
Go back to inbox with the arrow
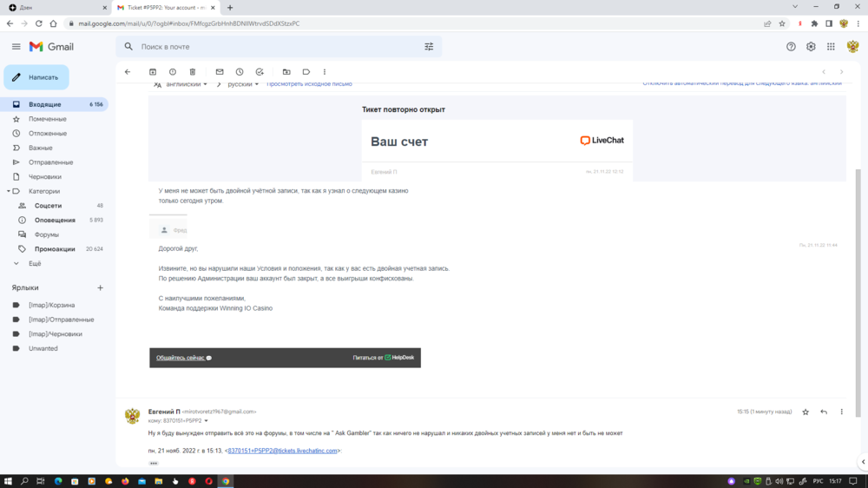pyautogui.click(x=128, y=72)
